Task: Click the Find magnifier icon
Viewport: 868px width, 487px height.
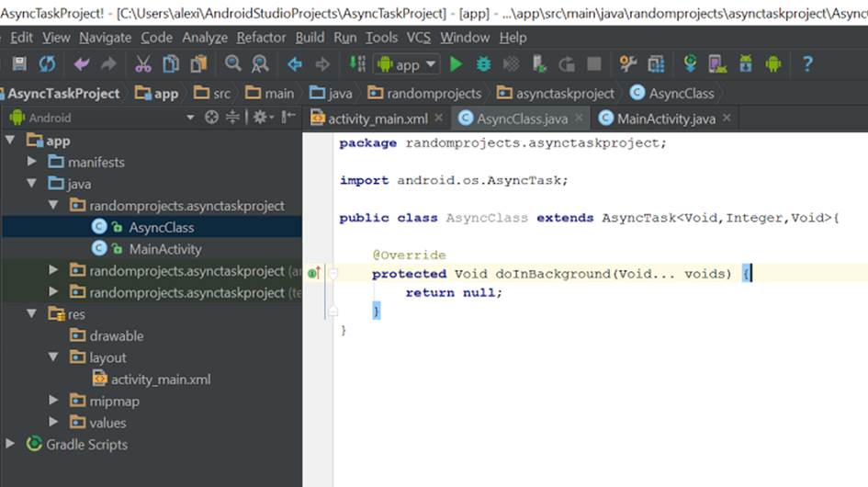Action: (233, 63)
